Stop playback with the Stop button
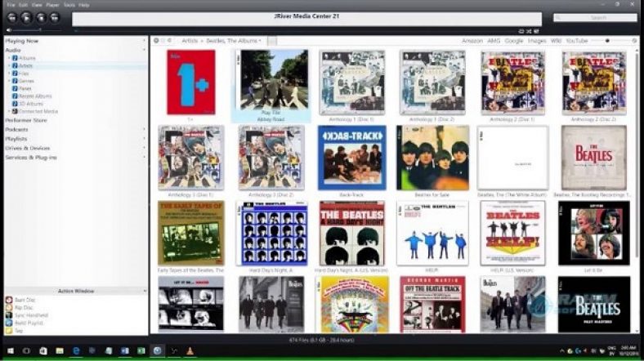 pos(41,18)
